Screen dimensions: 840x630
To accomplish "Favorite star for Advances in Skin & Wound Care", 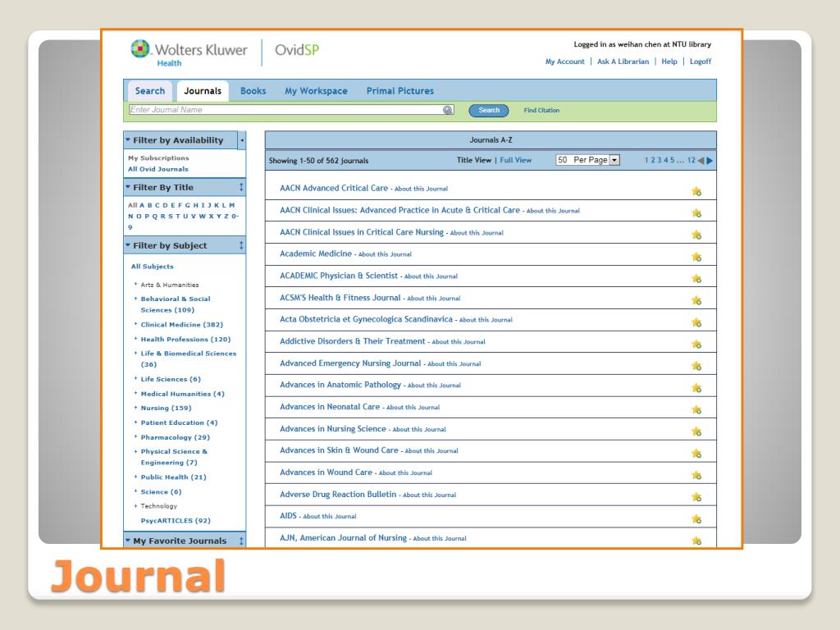I will [696, 454].
